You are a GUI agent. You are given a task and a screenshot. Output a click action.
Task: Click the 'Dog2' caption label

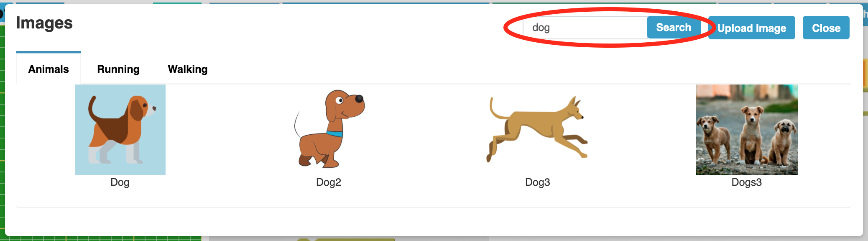point(329,182)
